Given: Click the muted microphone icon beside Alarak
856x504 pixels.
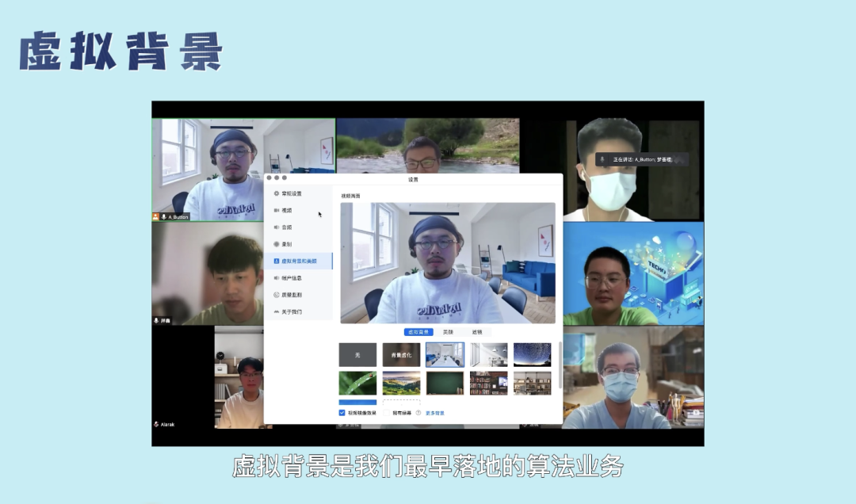Looking at the screenshot, I should coord(157,424).
